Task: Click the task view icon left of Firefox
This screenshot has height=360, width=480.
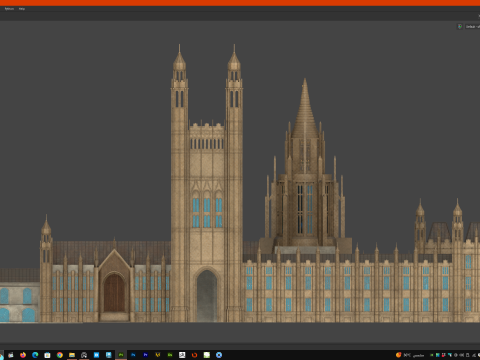Action: click(11, 355)
